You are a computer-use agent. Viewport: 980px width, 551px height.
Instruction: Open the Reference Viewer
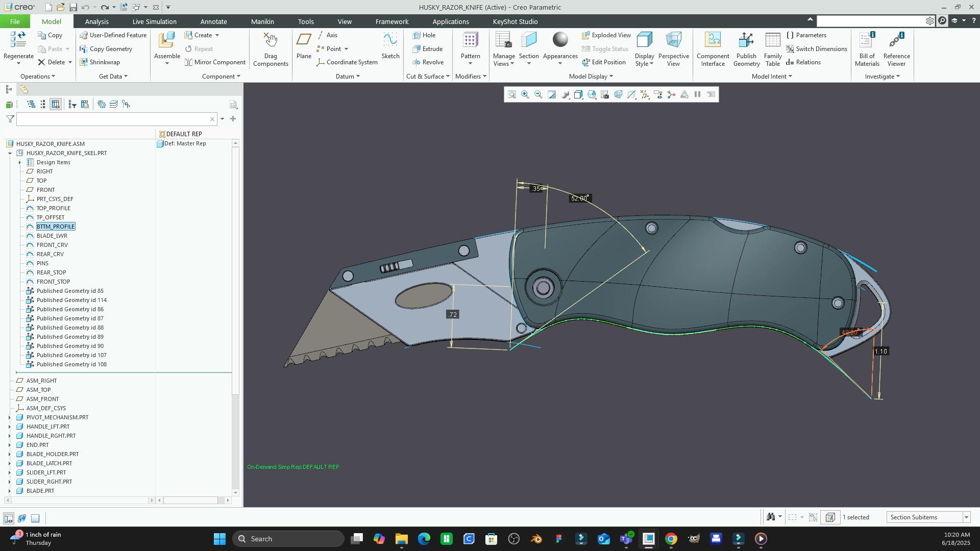pyautogui.click(x=896, y=49)
